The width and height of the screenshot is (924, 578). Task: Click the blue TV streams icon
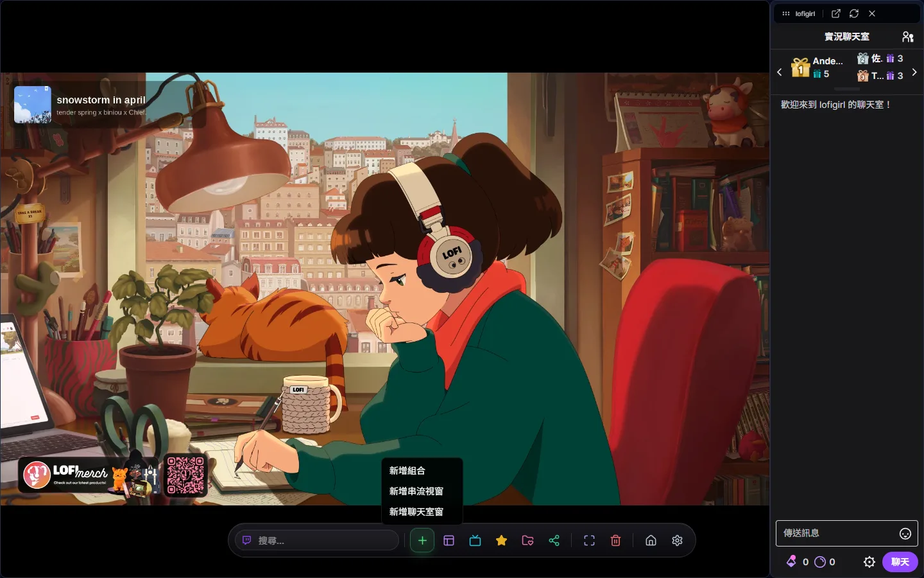pyautogui.click(x=475, y=541)
